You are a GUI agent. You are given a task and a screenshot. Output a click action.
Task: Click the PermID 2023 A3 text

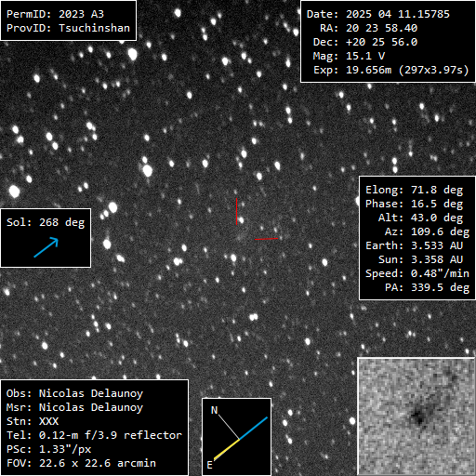point(55,14)
